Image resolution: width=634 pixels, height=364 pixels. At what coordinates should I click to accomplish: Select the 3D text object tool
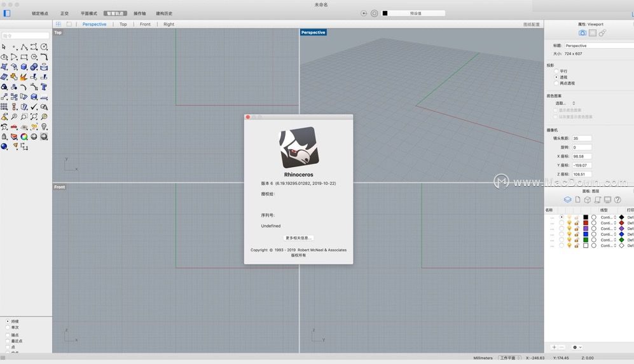44,87
